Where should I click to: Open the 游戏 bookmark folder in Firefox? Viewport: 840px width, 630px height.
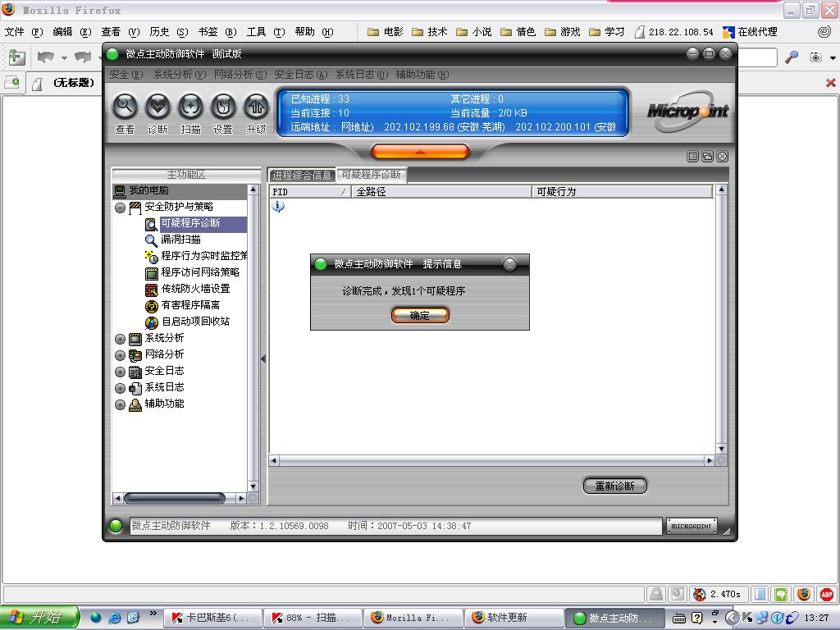(x=563, y=32)
